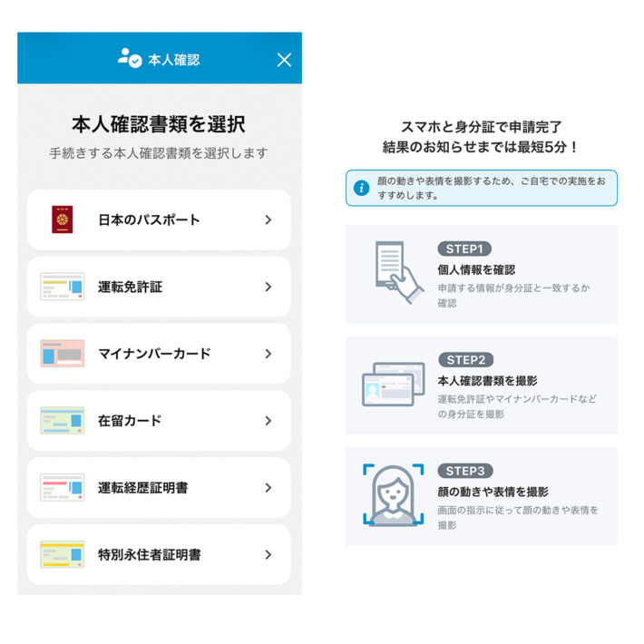The image size is (644, 644).
Task: Click the red passport icon
Action: point(62,220)
